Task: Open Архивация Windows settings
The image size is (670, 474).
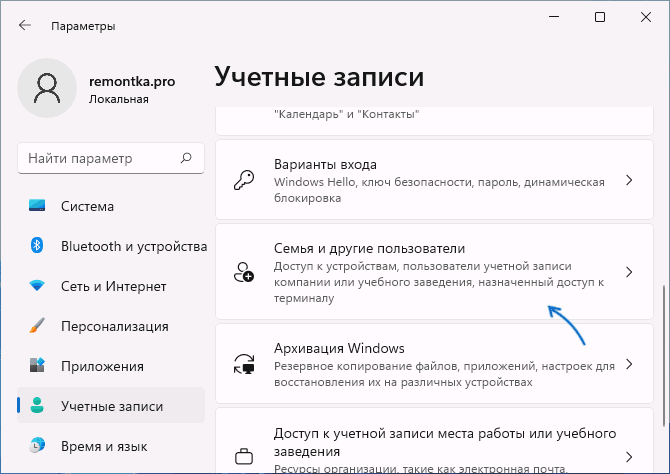Action: [x=434, y=364]
